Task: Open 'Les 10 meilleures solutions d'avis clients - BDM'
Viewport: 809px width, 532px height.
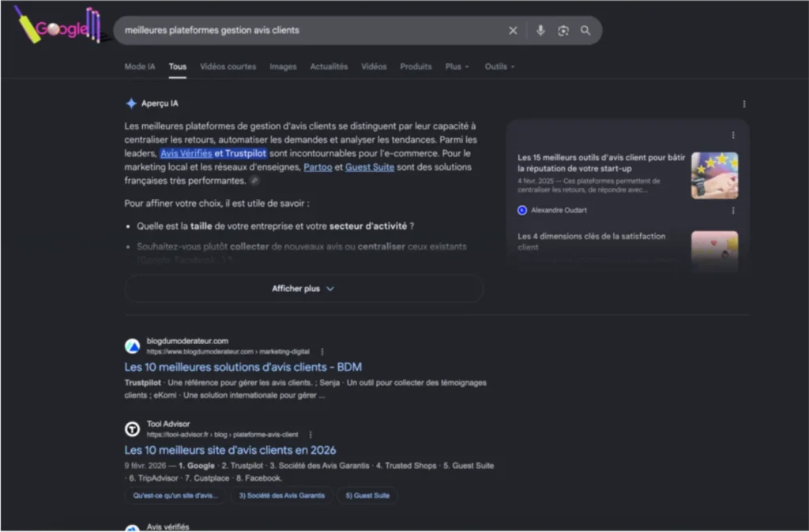Action: pos(243,367)
